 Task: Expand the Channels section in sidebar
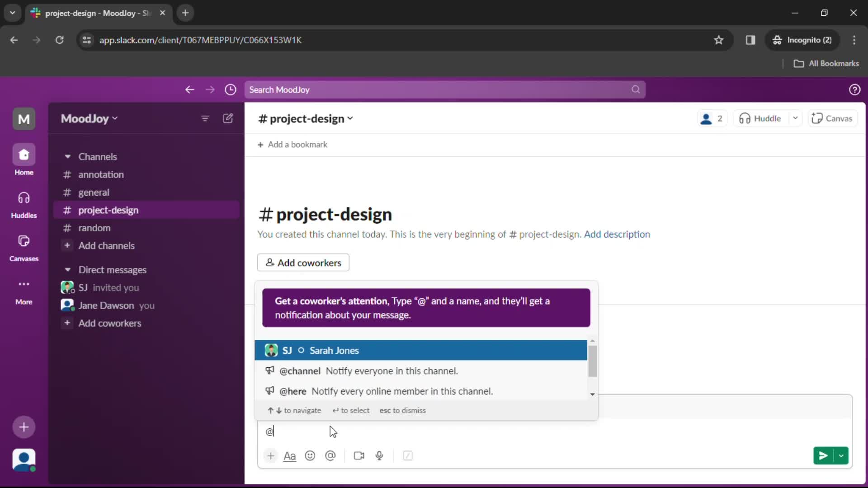pos(67,156)
